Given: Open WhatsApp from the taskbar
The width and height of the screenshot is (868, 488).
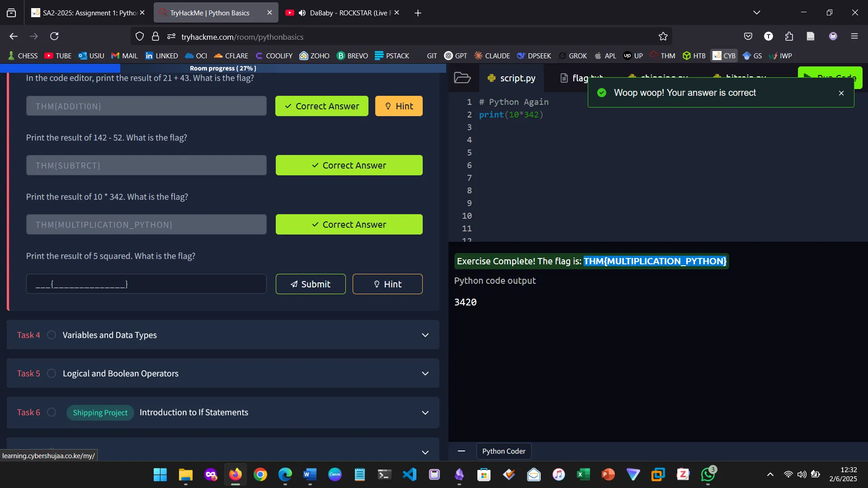Looking at the screenshot, I should 708,474.
